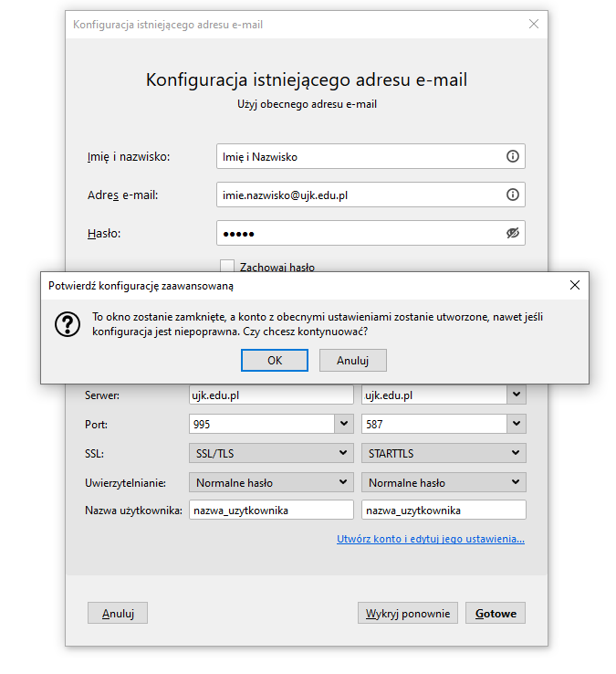The image size is (616, 674).
Task: Open incoming port 995 dropdown
Action: [x=343, y=425]
